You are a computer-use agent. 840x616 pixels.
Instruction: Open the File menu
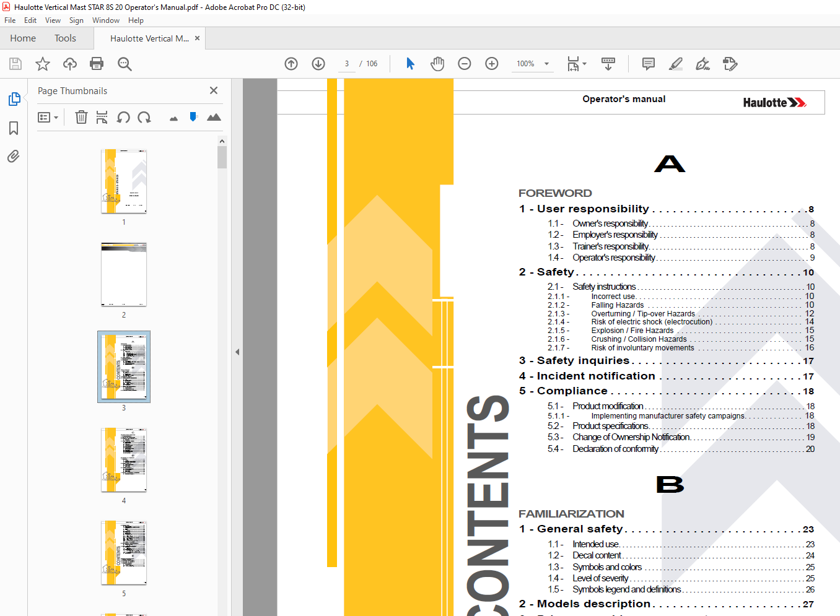point(10,20)
